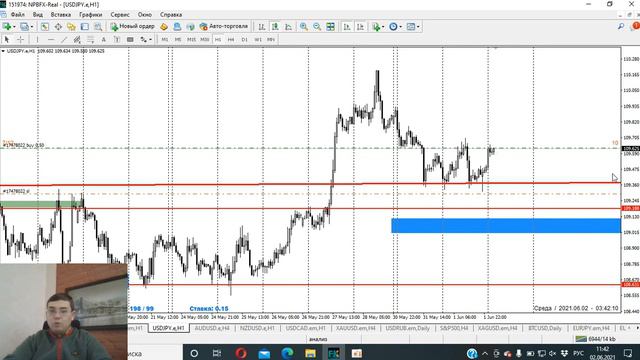Select the Text Label tool
640x360 pixels.
coord(117,40)
